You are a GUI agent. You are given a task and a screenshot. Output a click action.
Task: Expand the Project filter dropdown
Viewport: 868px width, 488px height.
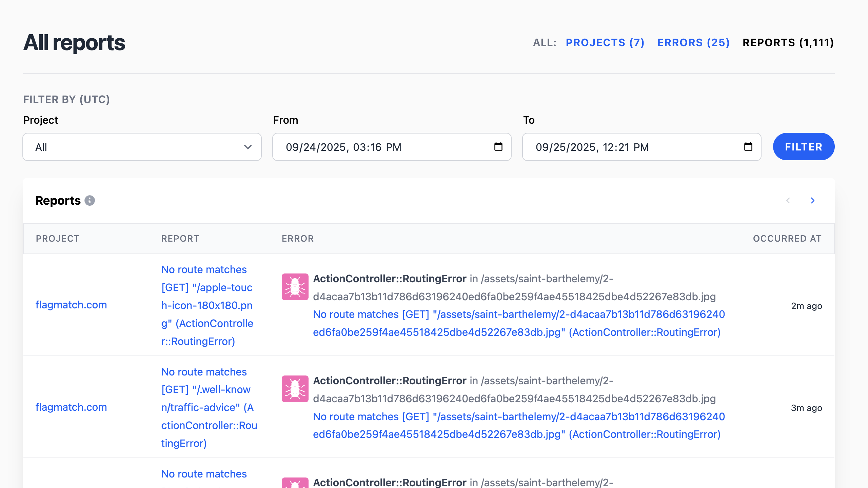point(142,147)
